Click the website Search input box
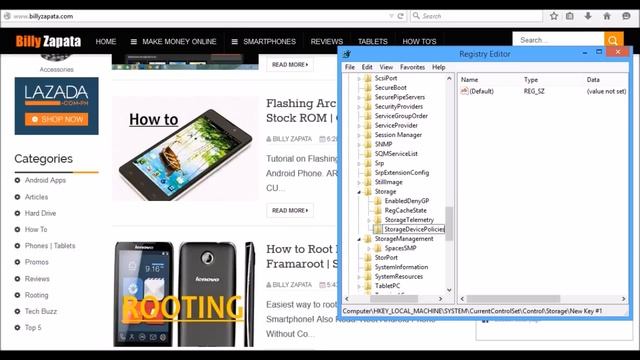Screen dimensions: 640x360 click(558, 40)
